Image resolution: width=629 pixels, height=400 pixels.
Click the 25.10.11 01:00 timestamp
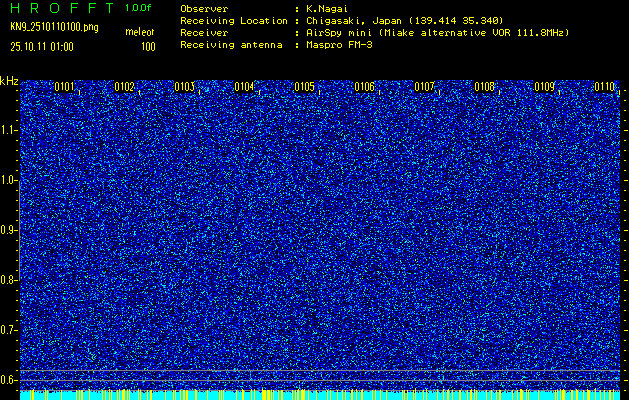click(x=45, y=46)
